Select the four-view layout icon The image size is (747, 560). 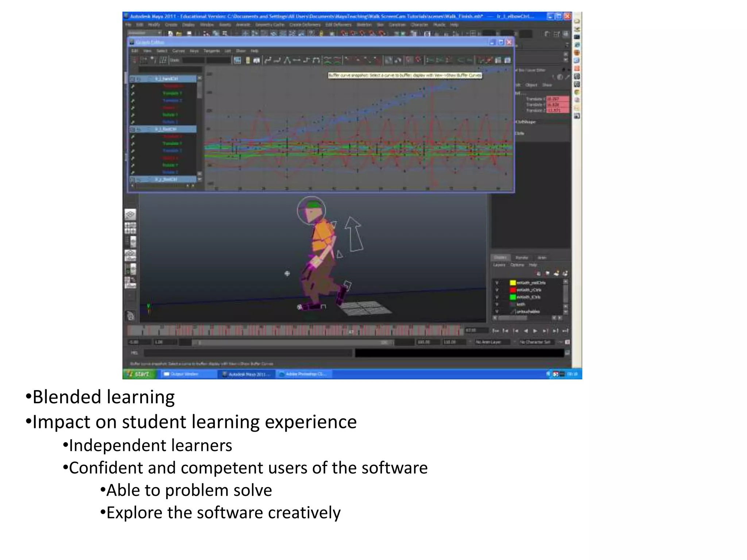tap(130, 228)
